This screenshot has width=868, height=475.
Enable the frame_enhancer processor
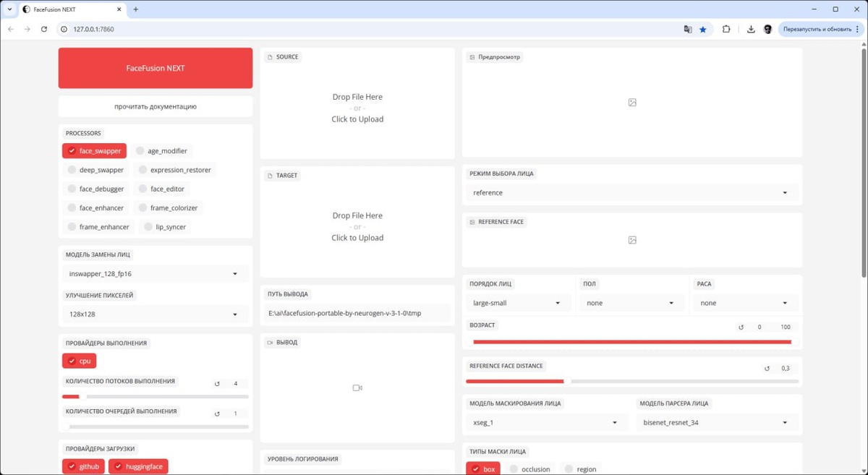[98, 226]
